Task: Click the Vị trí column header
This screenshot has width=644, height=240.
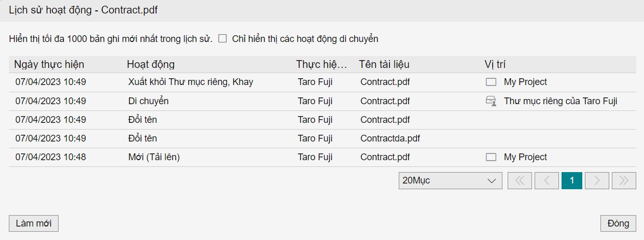Action: 495,64
